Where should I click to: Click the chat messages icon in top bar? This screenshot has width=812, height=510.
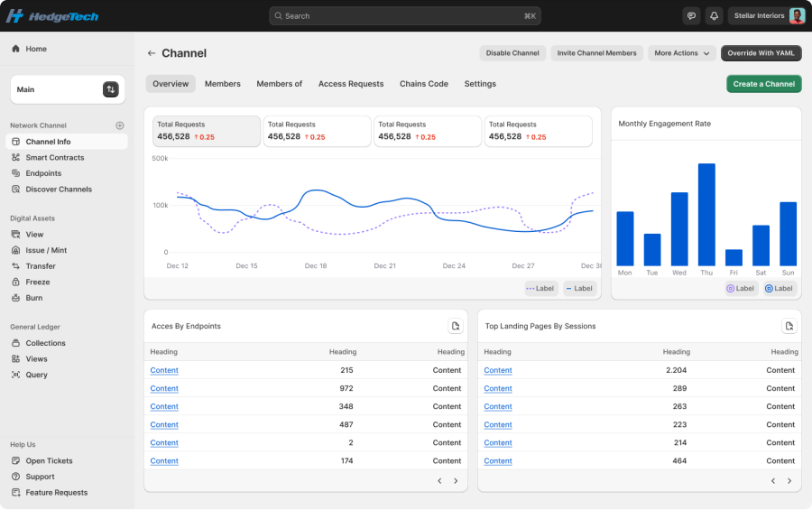point(692,15)
